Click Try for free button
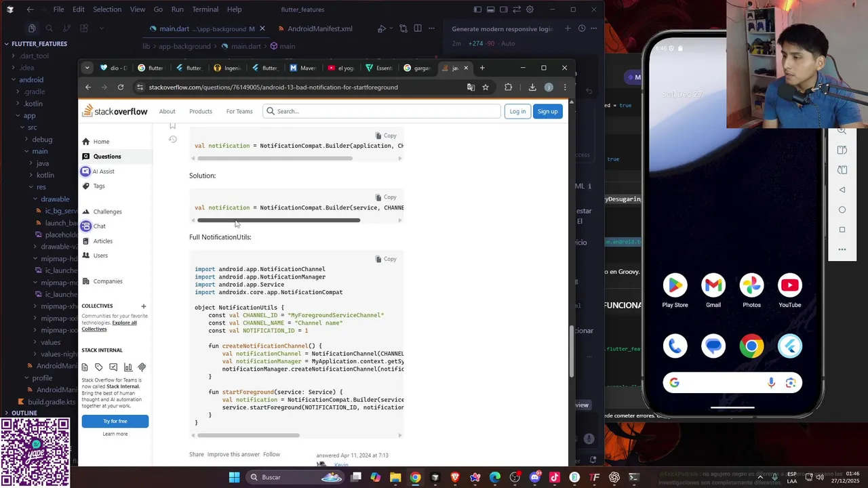This screenshot has height=488, width=868. point(115,421)
